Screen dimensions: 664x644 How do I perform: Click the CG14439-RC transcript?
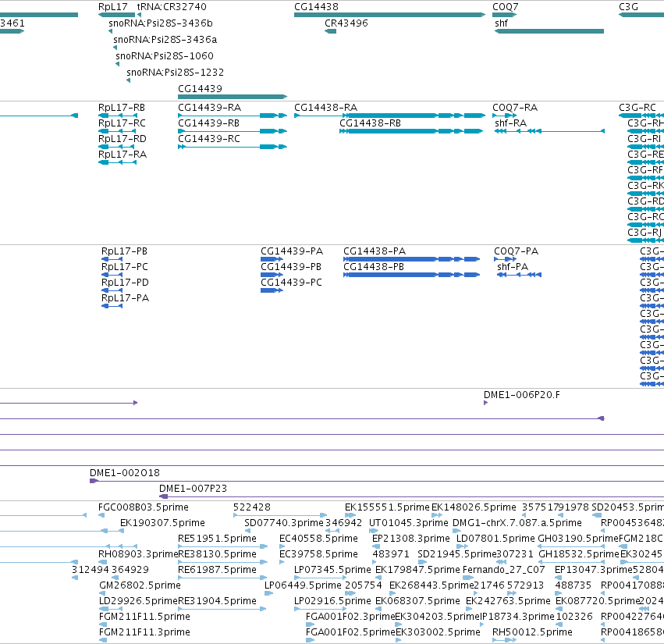tap(233, 147)
